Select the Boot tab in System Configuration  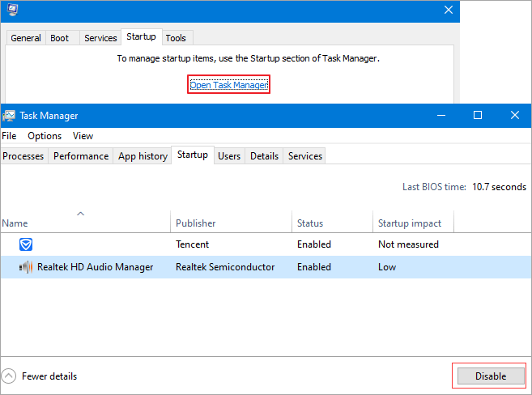coord(59,38)
